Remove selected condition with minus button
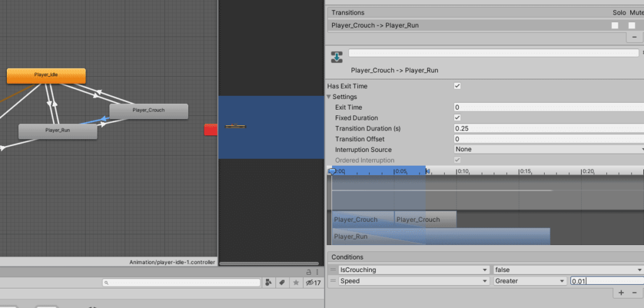This screenshot has height=308, width=644. 634,293
